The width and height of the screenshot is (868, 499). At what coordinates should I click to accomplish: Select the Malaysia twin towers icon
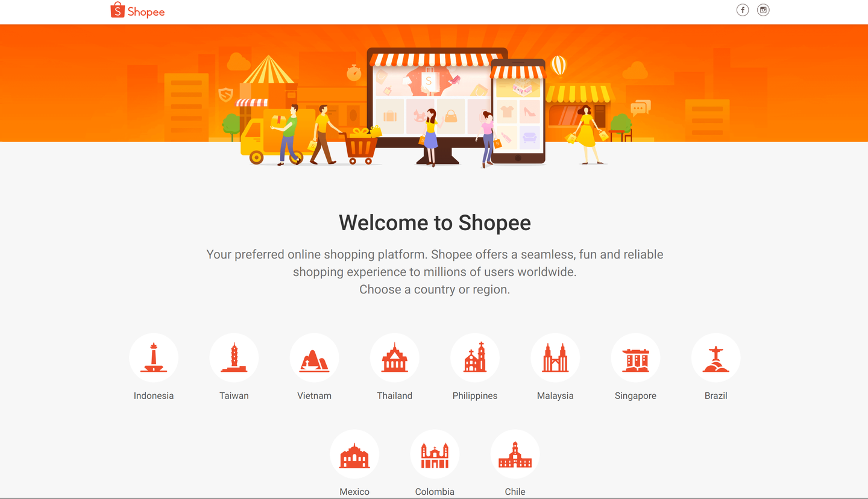pos(555,358)
